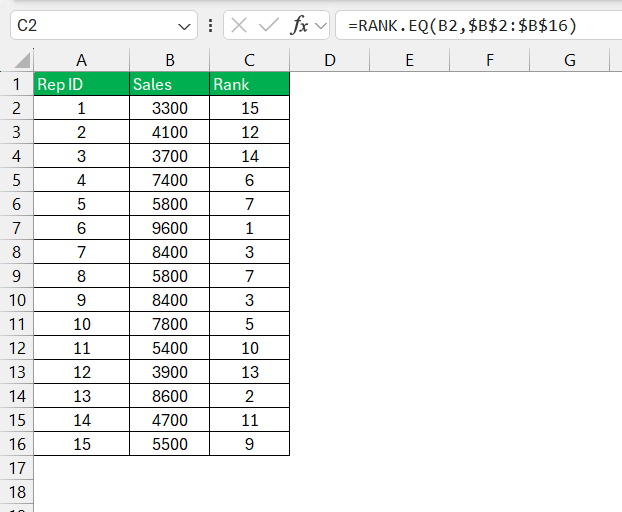The height and width of the screenshot is (512, 622).
Task: Select Sales cell with 9600
Action: tap(169, 228)
